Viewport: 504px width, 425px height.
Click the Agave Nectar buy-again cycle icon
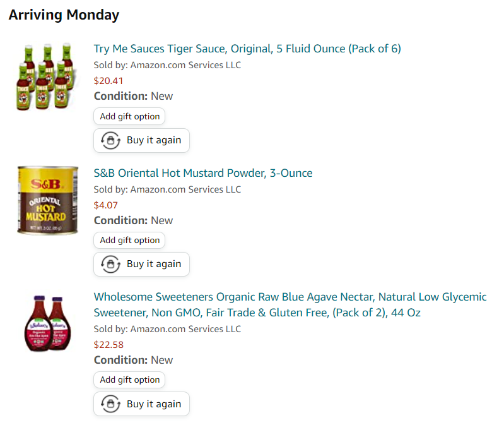[x=110, y=404]
